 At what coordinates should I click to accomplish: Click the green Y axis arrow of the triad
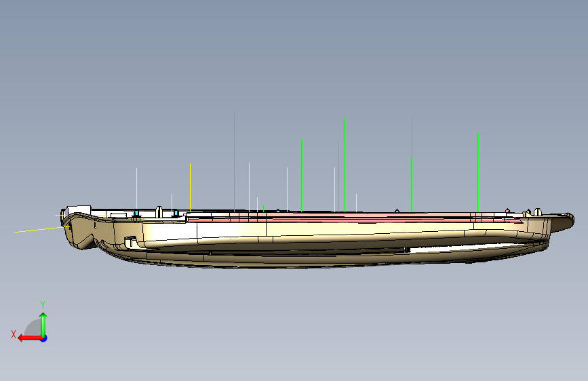(43, 325)
